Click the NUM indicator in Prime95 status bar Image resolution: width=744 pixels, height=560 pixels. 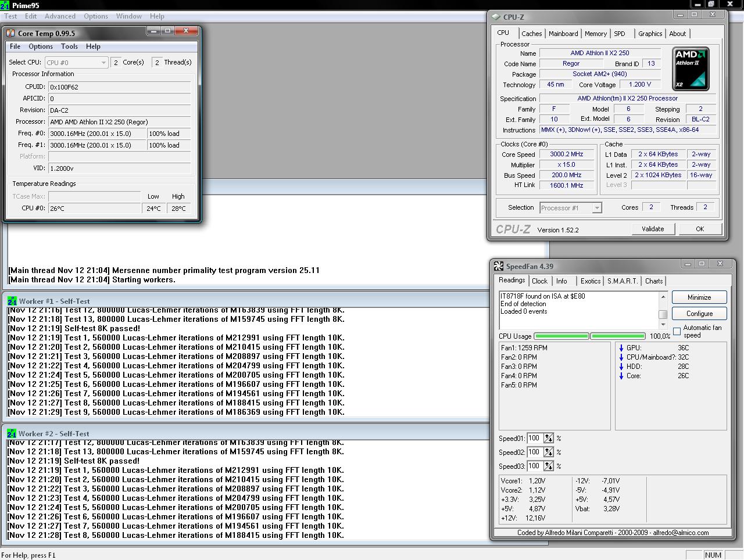713,555
